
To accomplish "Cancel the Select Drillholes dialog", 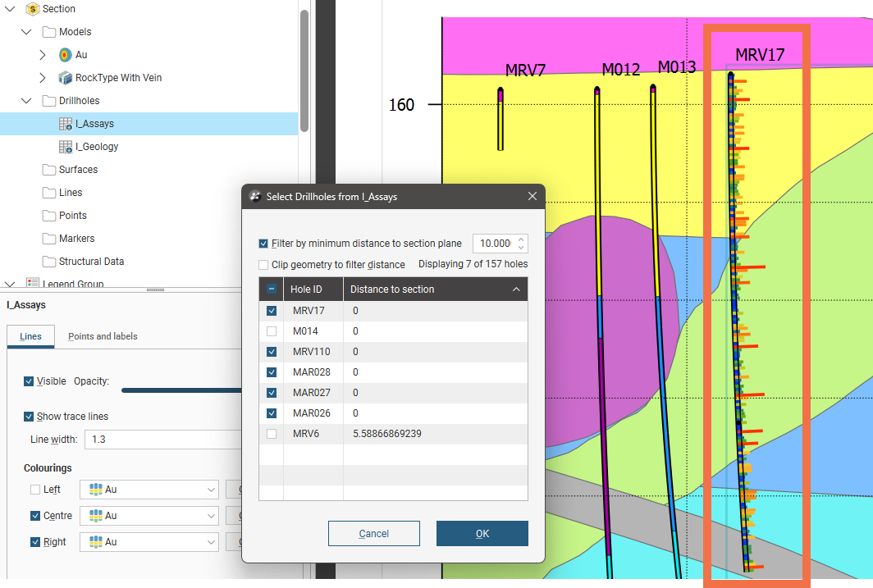I will coord(373,534).
